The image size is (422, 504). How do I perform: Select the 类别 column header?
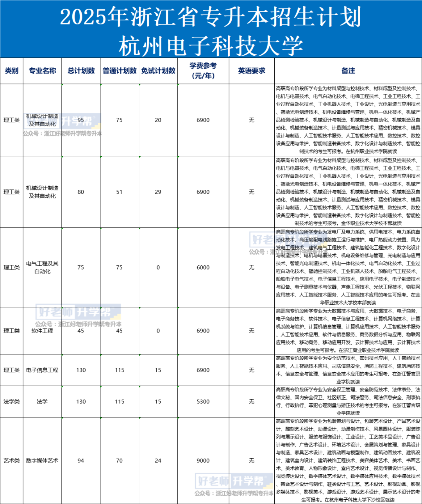click(x=12, y=71)
